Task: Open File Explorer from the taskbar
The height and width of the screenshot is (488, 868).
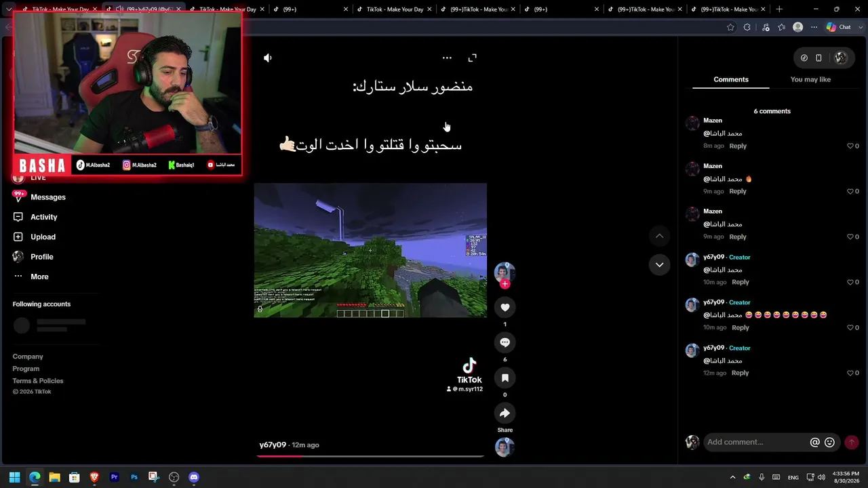Action: [55, 477]
